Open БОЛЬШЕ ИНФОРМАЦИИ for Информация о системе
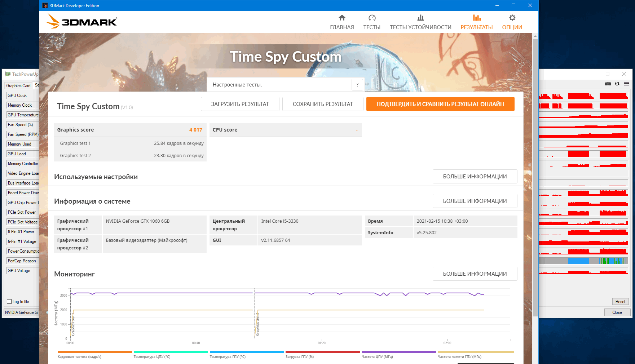 (x=475, y=201)
